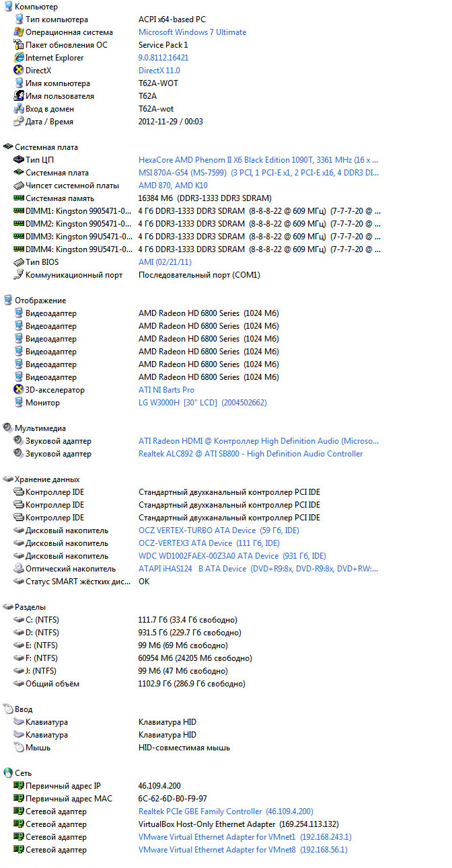Click the Первичный адрес IP icon

(19, 786)
